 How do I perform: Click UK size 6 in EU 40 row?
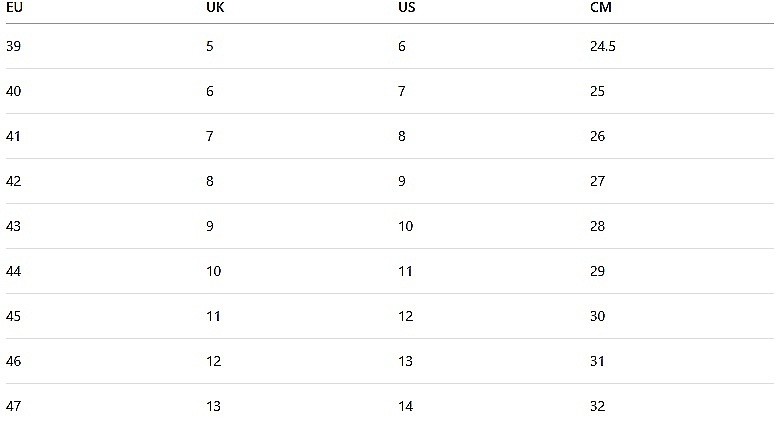210,91
